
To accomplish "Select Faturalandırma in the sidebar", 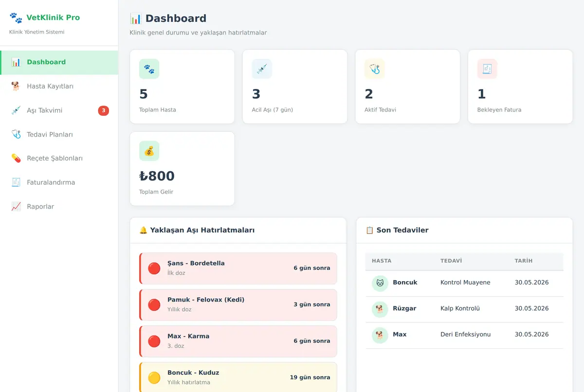I will tap(59, 182).
